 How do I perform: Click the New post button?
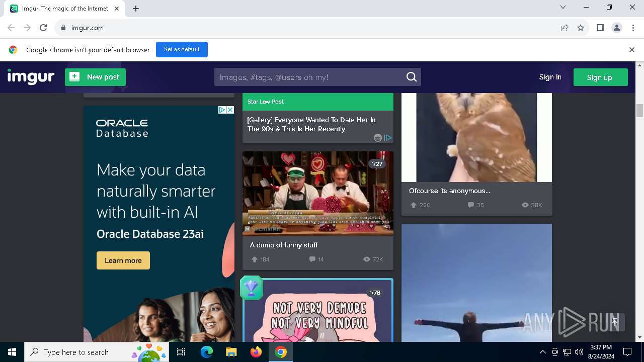tap(95, 77)
